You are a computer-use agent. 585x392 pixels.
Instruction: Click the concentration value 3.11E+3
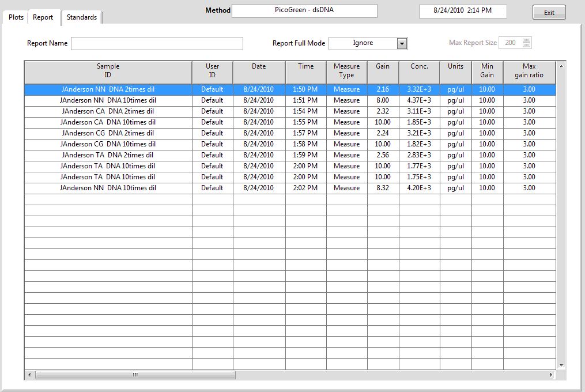tap(419, 111)
